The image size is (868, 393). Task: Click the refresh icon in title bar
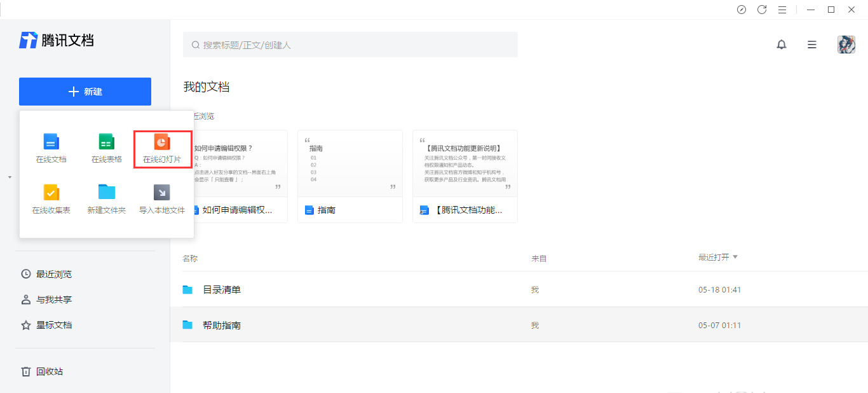[x=762, y=10]
